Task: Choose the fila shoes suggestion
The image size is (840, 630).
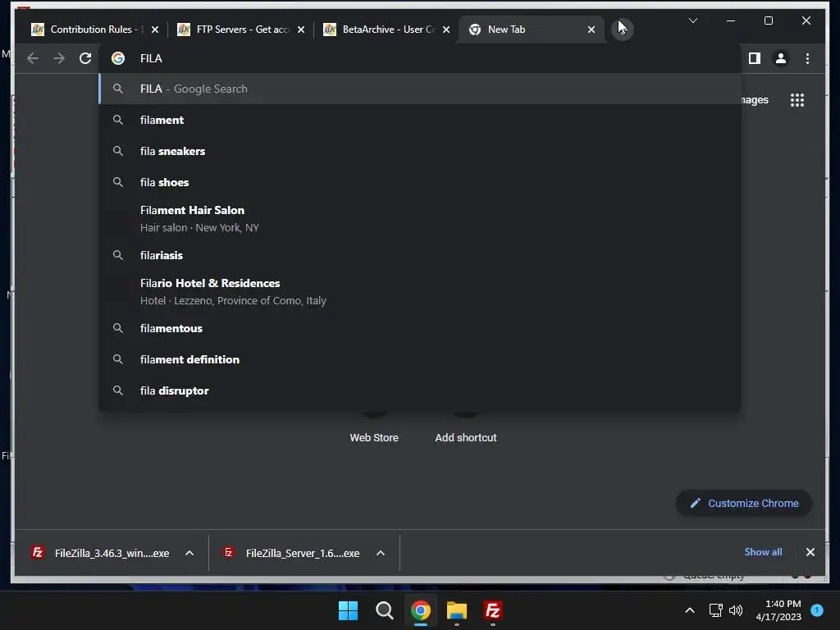Action: tap(420, 182)
